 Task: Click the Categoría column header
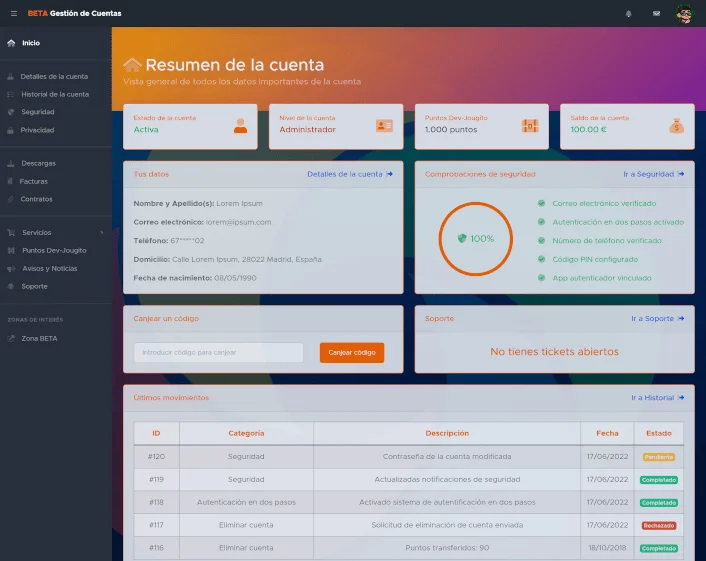click(x=246, y=433)
